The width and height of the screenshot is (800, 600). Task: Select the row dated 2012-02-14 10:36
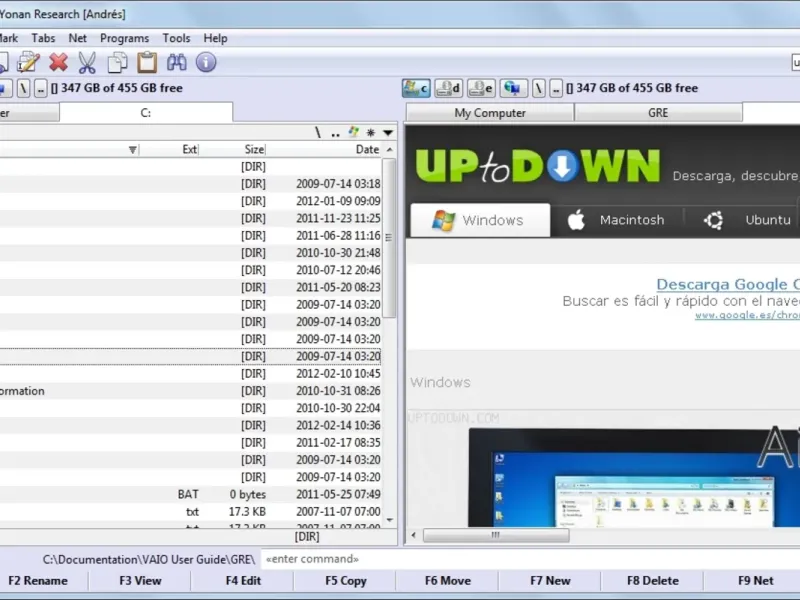190,426
